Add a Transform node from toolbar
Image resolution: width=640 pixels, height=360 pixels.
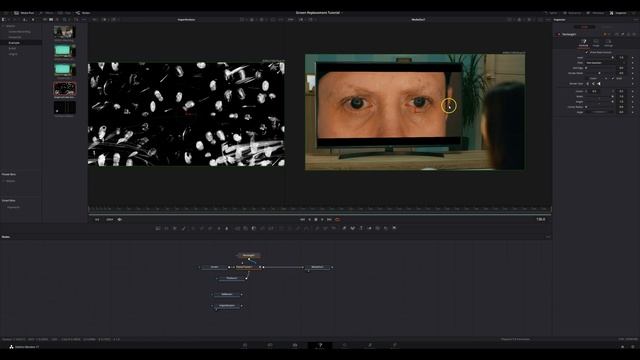point(271,228)
